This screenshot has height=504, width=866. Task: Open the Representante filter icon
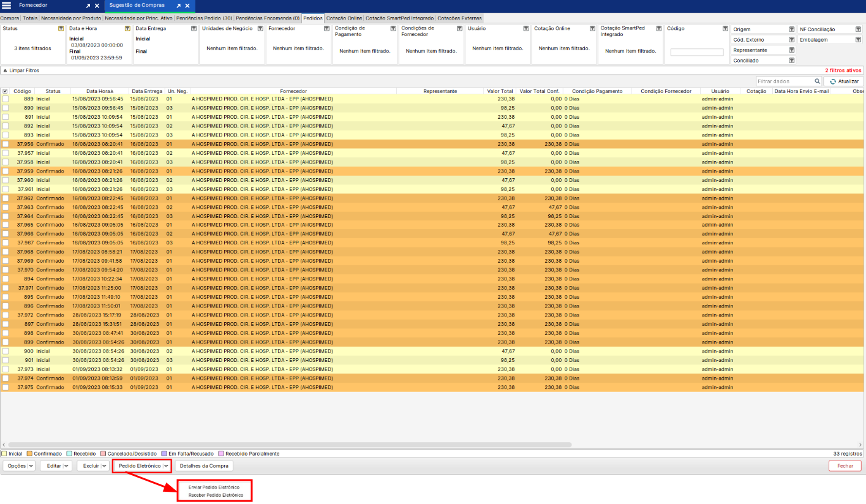coord(791,50)
